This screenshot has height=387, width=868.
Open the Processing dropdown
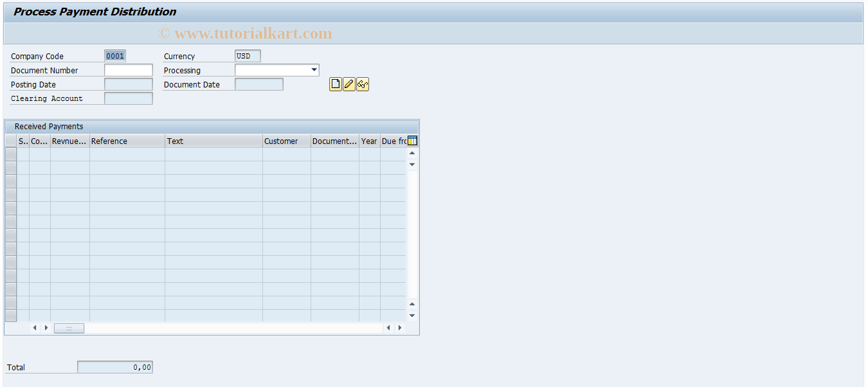coord(276,69)
